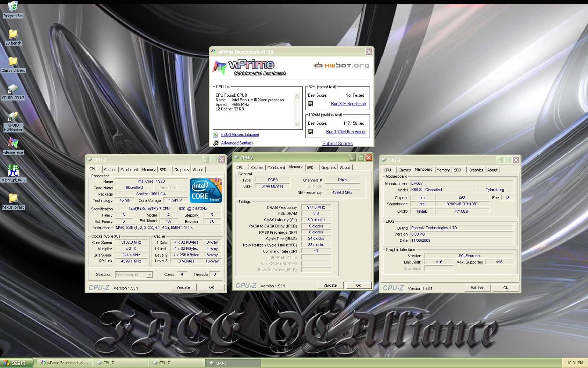This screenshot has width=588, height=368.
Task: Click BIOS Date field 11/06/2009
Action: pos(462,241)
